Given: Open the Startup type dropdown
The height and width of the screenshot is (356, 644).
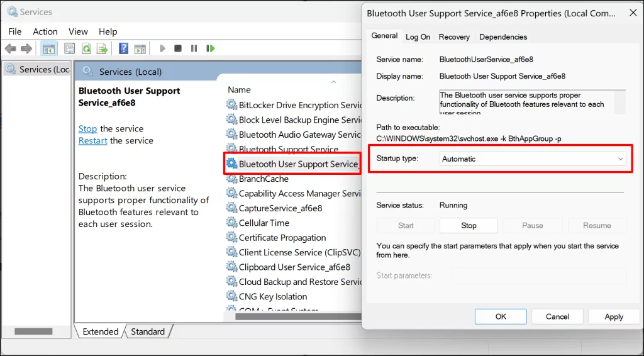Looking at the screenshot, I should [532, 159].
